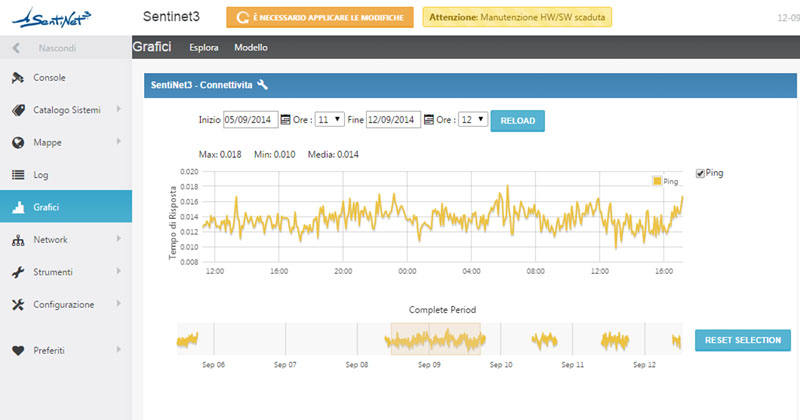Click the Ping yellow legend swatch
The width and height of the screenshot is (800, 420).
[x=657, y=181]
